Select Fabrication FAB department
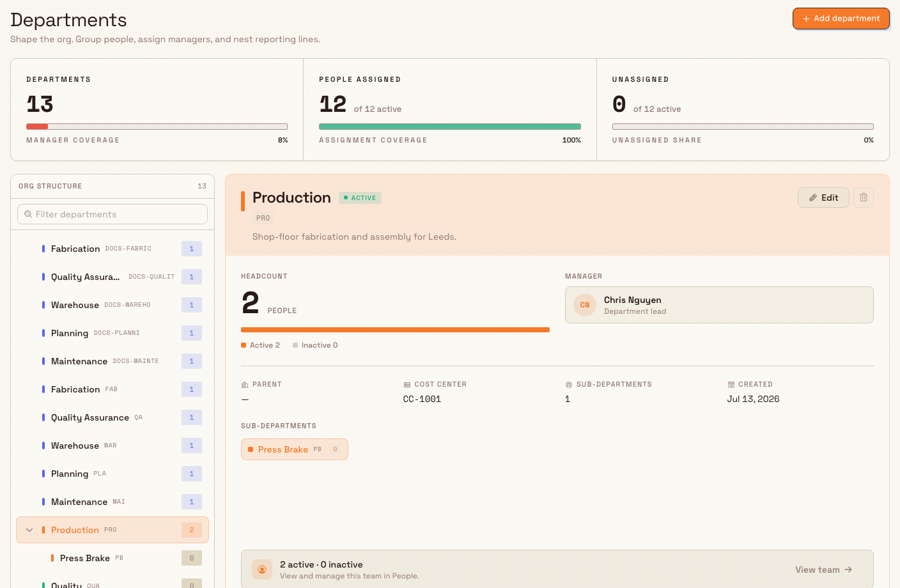 tap(112, 389)
